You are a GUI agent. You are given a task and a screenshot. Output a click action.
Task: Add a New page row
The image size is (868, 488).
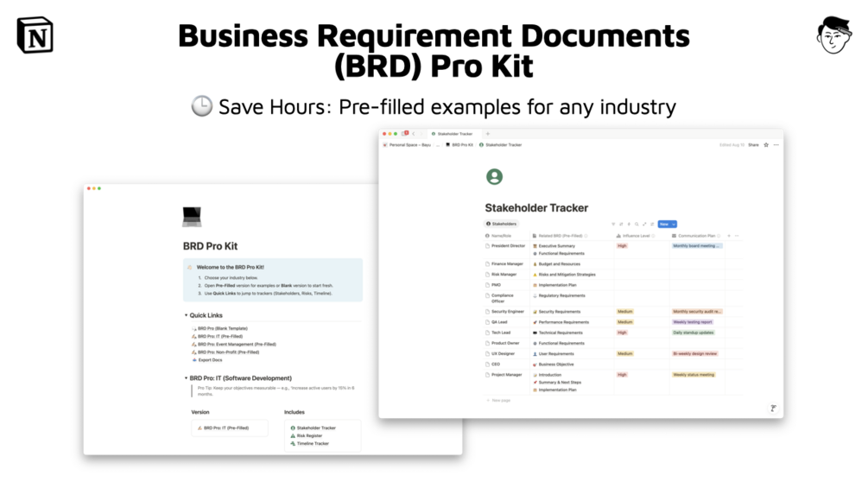click(498, 400)
